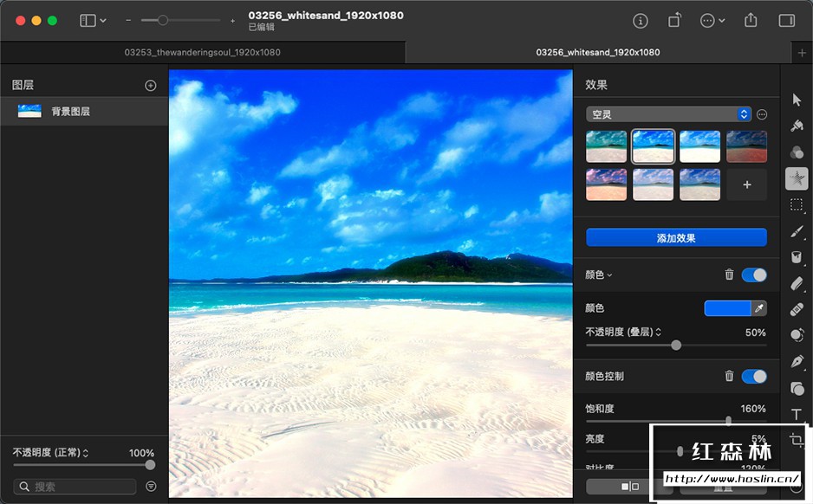Click the 添加效果 button
Image resolution: width=813 pixels, height=504 pixels.
[676, 236]
